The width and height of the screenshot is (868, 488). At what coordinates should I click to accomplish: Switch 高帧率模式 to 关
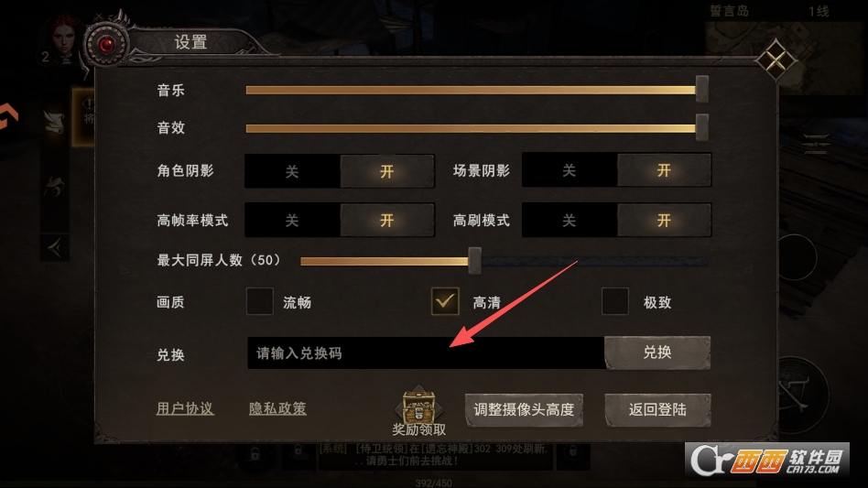292,221
